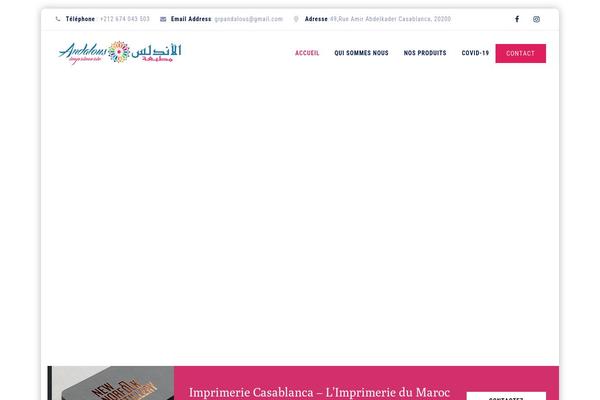Open the Facebook social icon

click(517, 19)
